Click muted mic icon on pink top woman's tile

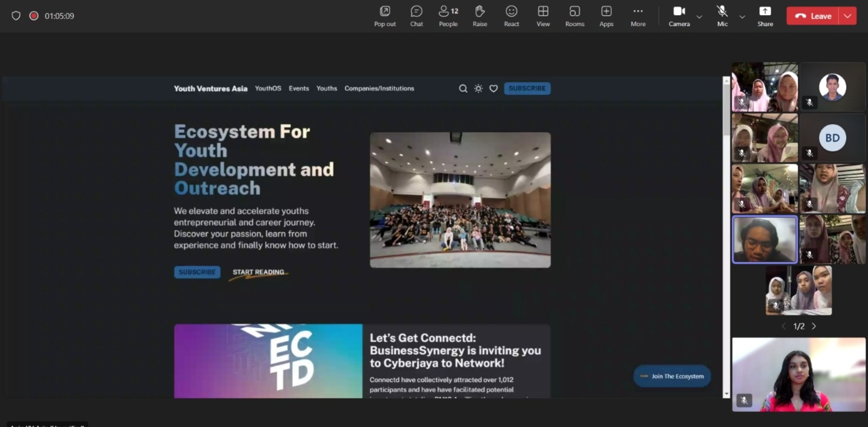(744, 400)
